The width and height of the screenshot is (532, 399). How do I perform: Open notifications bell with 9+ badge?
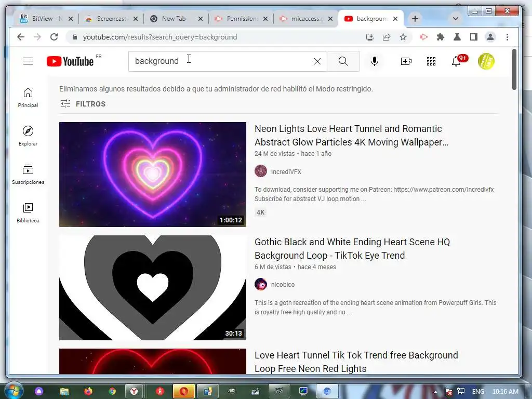tap(459, 60)
